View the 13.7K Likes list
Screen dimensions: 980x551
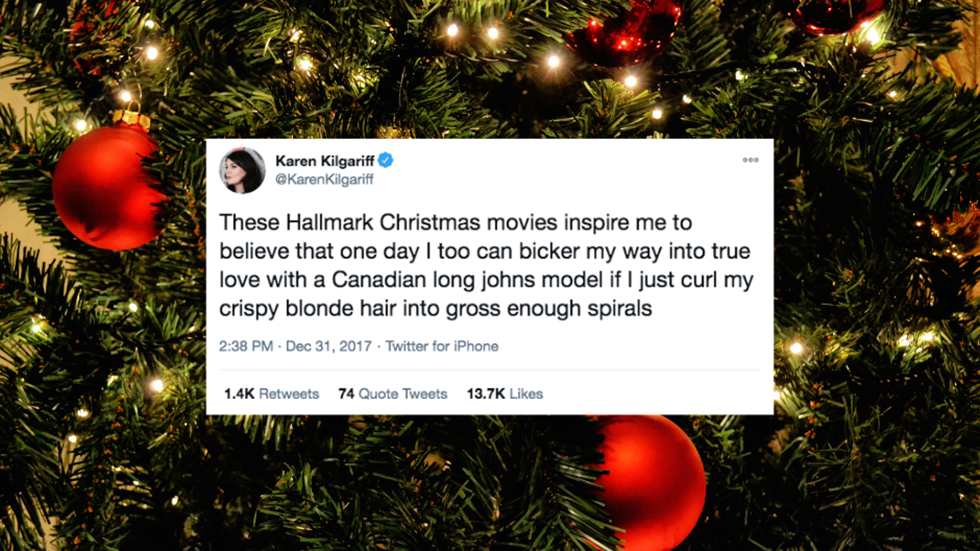[504, 394]
